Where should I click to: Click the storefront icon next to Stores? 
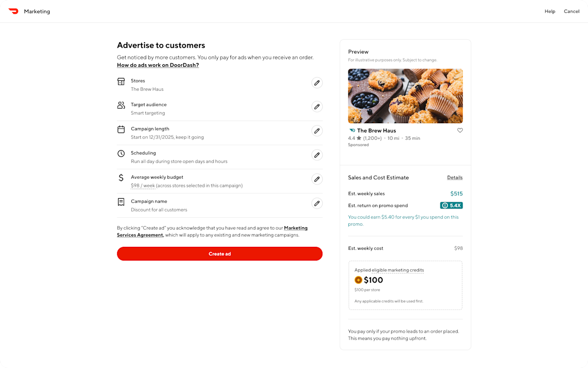point(121,81)
